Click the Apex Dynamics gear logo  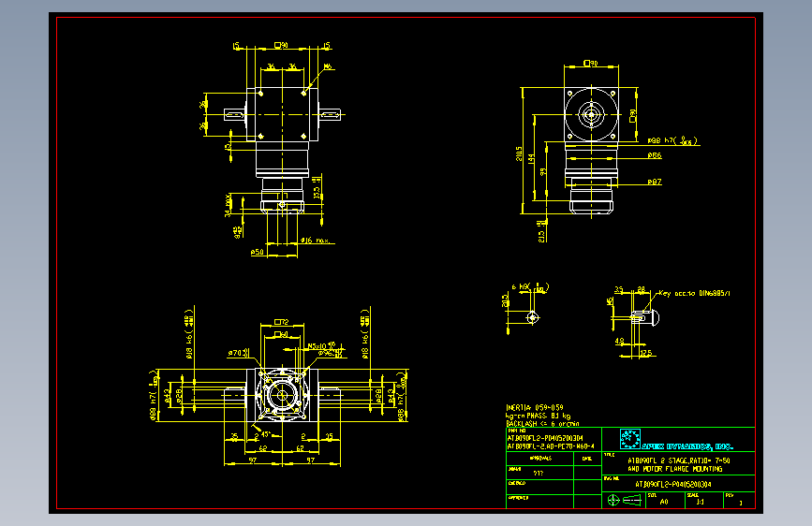tap(630, 439)
